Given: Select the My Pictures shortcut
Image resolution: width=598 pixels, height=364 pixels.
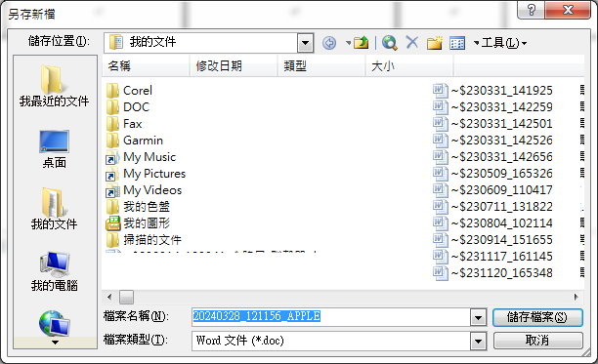Looking at the screenshot, I should pyautogui.click(x=146, y=174).
